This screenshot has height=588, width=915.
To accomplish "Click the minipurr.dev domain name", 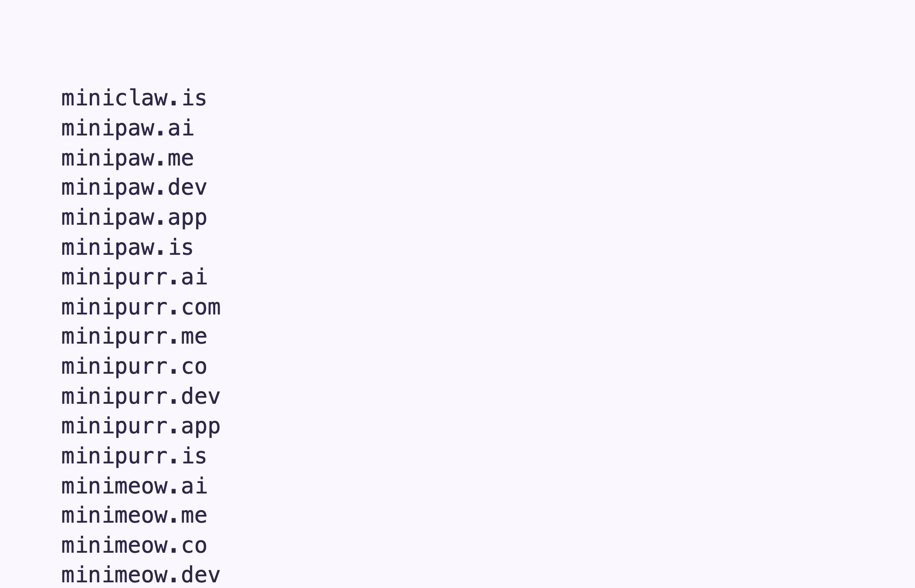I will [x=141, y=396].
